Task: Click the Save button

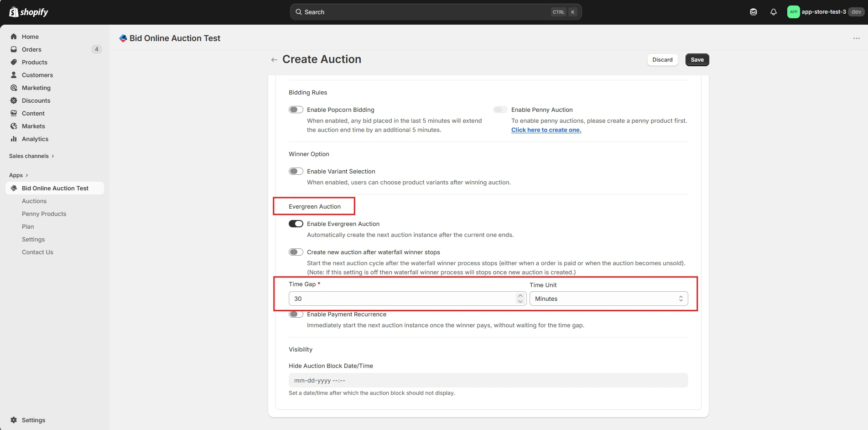Action: [x=697, y=60]
